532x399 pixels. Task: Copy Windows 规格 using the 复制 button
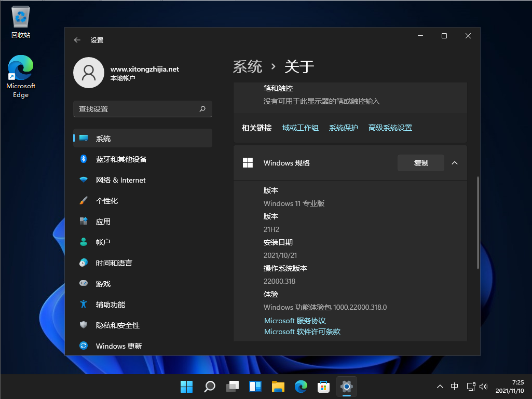[420, 162]
